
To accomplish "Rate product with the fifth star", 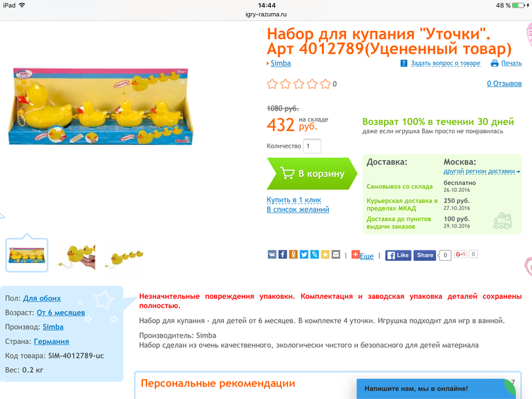I will click(x=325, y=84).
